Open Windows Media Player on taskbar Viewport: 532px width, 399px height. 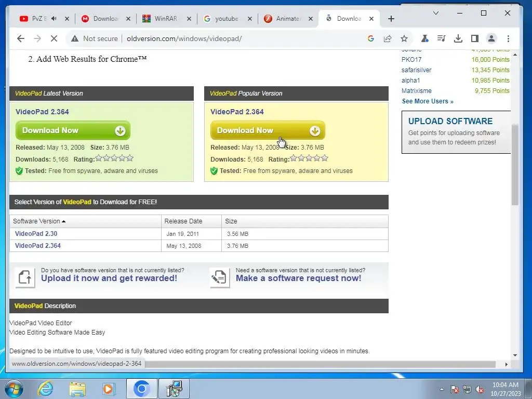109,389
